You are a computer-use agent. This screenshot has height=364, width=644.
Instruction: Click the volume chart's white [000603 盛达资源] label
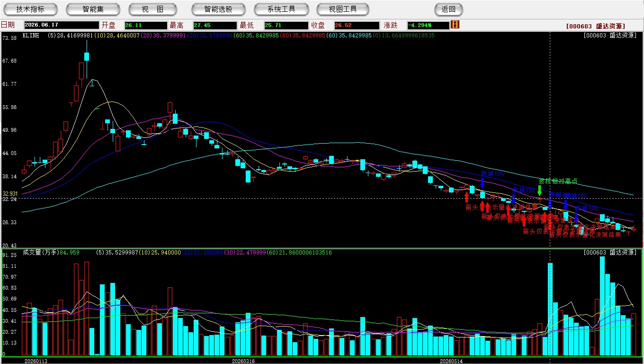pyautogui.click(x=610, y=253)
